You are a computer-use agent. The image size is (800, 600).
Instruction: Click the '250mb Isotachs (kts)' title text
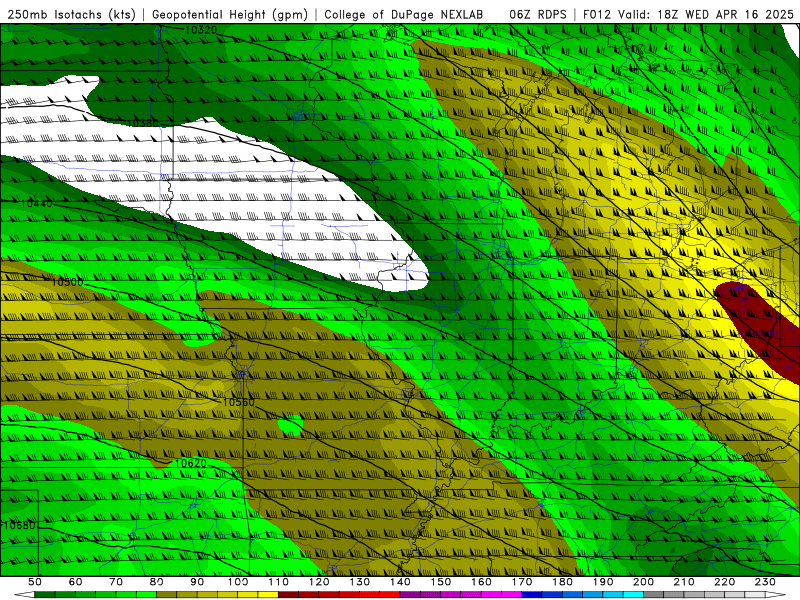pyautogui.click(x=72, y=15)
